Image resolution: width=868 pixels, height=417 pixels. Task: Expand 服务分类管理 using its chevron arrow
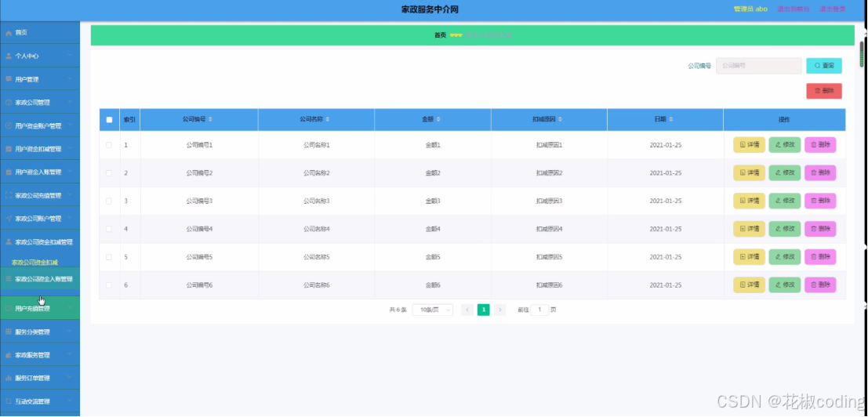(x=70, y=332)
